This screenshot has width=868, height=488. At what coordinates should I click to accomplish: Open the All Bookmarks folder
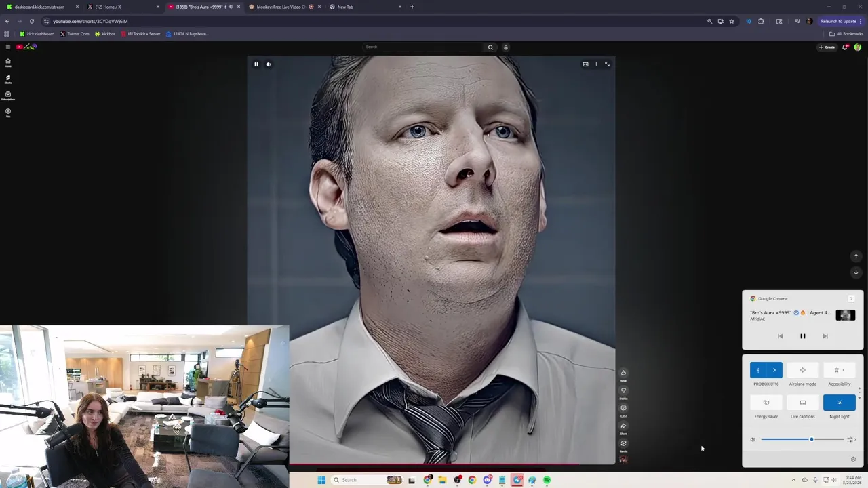coord(846,34)
